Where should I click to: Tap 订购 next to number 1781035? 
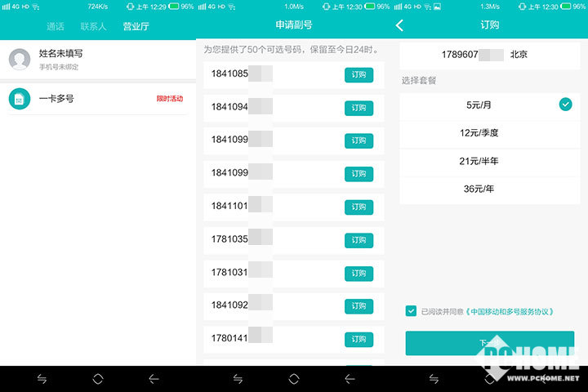click(x=359, y=240)
